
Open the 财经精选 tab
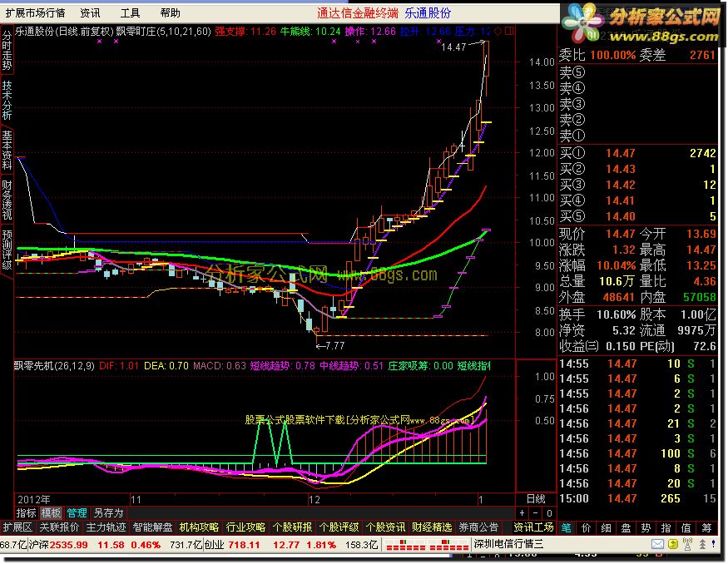pos(432,527)
